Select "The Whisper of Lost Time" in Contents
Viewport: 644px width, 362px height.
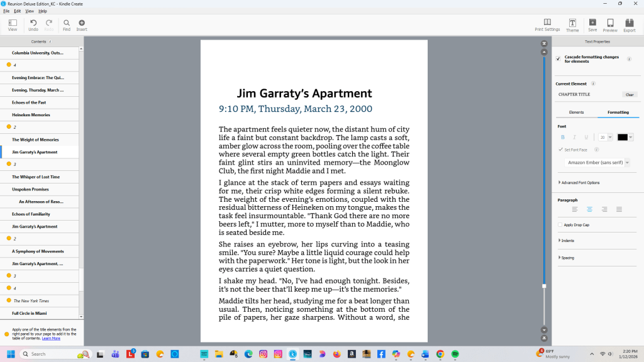pyautogui.click(x=36, y=177)
